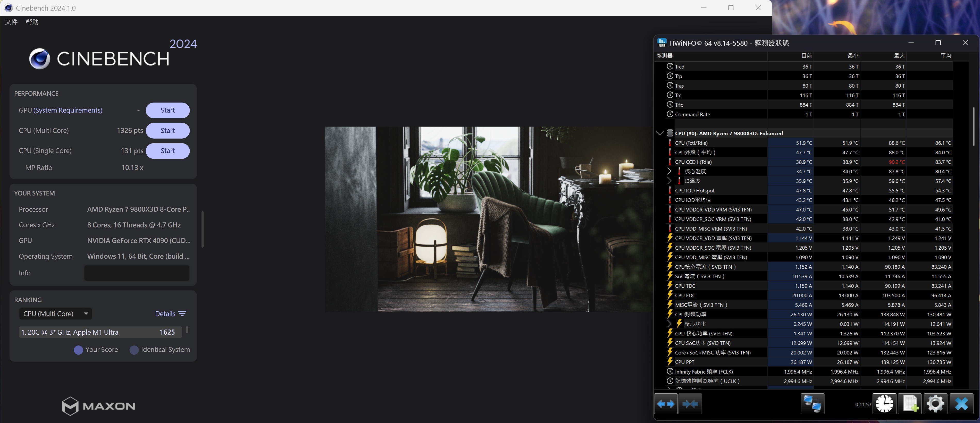980x423 pixels.
Task: Select the CPU VDDCR_VDD 電壓 (SVI3 TFN) row
Action: [x=803, y=238]
